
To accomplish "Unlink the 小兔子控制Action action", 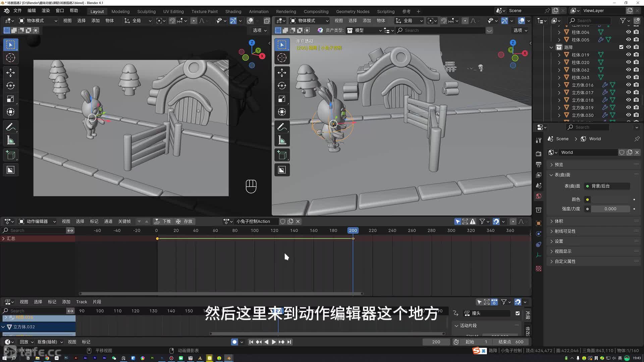I will (x=298, y=221).
